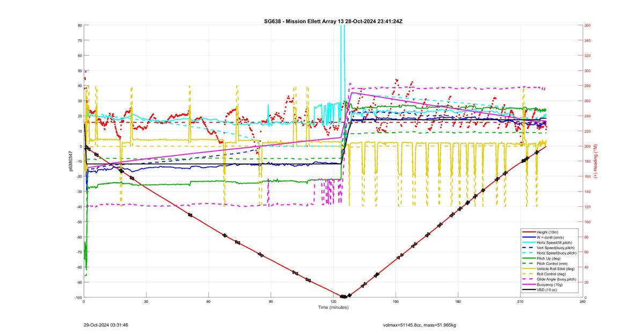Click the heading axis tick label "140"
644x334 pixels.
(588, 192)
